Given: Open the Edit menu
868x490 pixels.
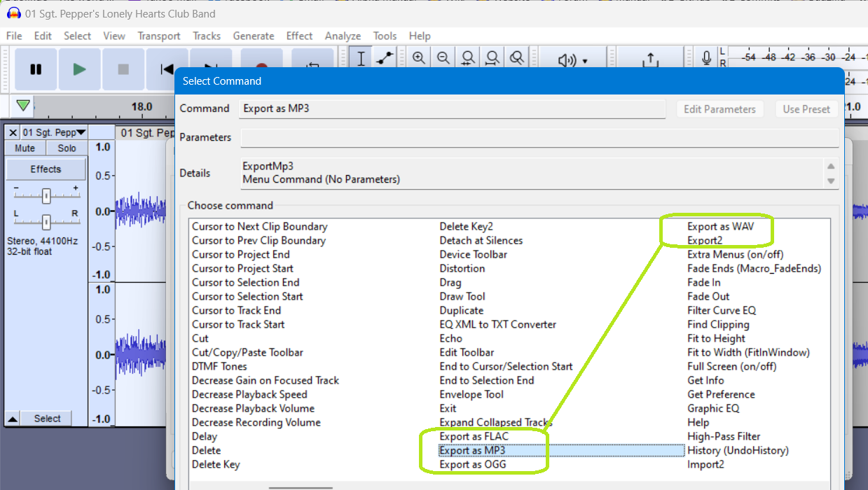Looking at the screenshot, I should 43,36.
